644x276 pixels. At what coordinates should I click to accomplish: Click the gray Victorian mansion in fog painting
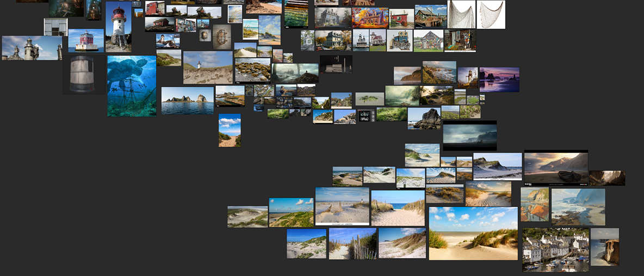pos(333,18)
